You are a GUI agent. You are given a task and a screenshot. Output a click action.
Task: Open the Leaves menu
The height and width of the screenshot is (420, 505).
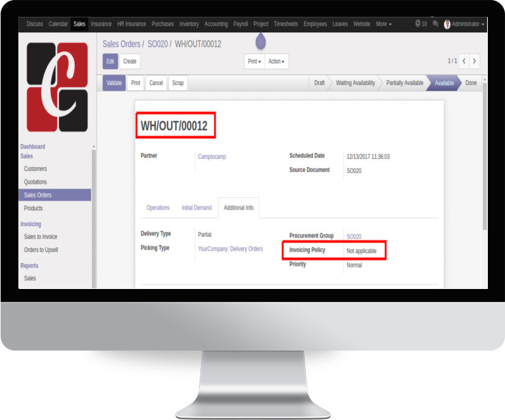pyautogui.click(x=340, y=24)
